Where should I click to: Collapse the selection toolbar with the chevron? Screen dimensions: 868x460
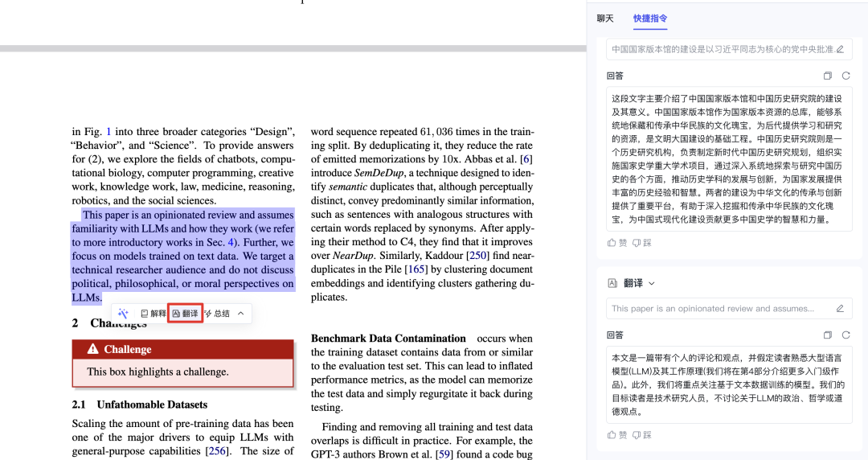click(x=241, y=314)
